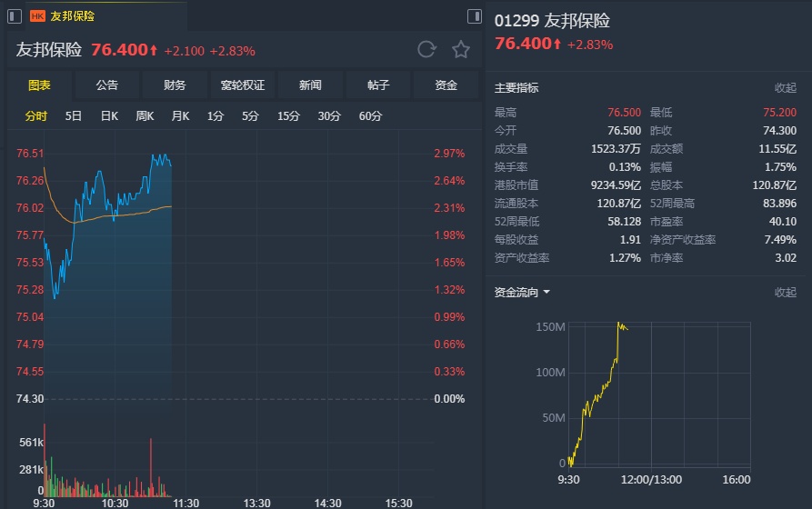Click the 资金流向 yellow line chart

(x=600, y=391)
